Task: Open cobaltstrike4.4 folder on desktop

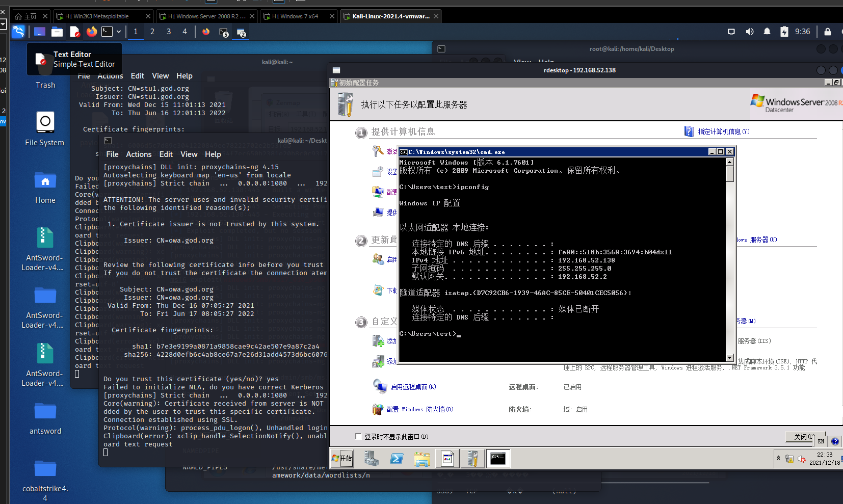Action: point(45,480)
